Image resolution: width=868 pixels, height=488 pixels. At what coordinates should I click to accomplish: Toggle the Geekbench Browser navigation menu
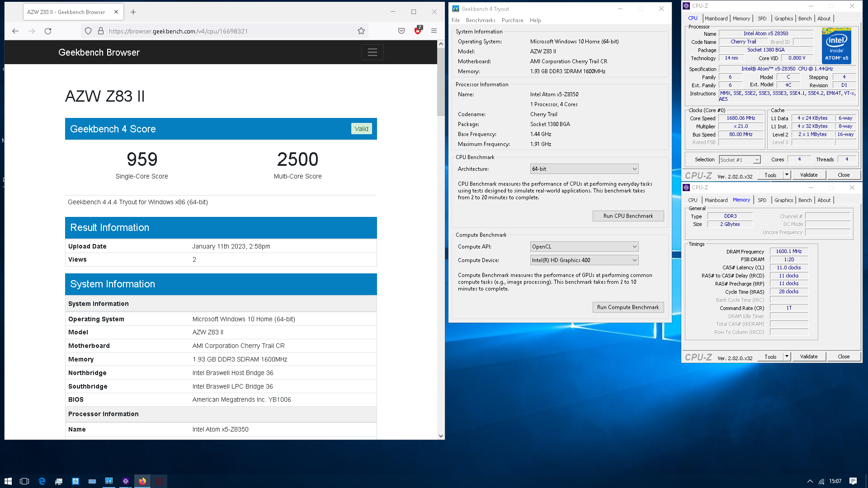coord(373,52)
